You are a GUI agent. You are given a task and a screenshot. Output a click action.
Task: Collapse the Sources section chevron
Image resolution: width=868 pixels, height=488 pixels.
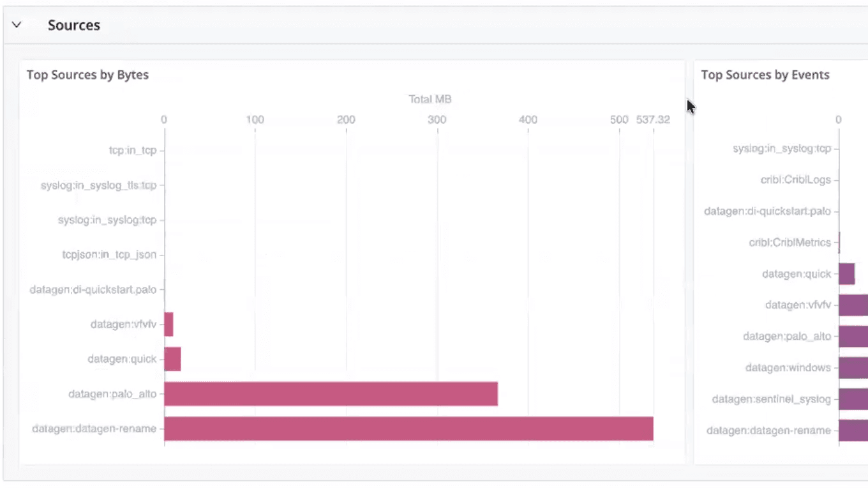pos(16,24)
